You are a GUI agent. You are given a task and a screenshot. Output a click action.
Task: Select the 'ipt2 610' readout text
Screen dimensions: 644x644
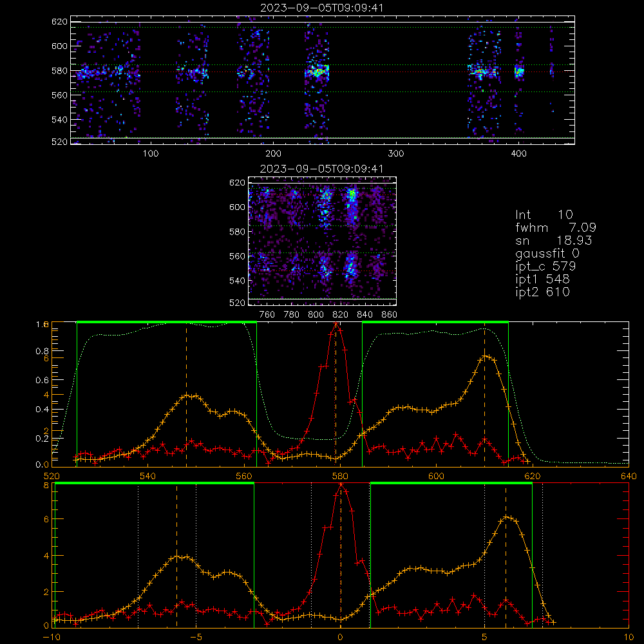pos(542,292)
